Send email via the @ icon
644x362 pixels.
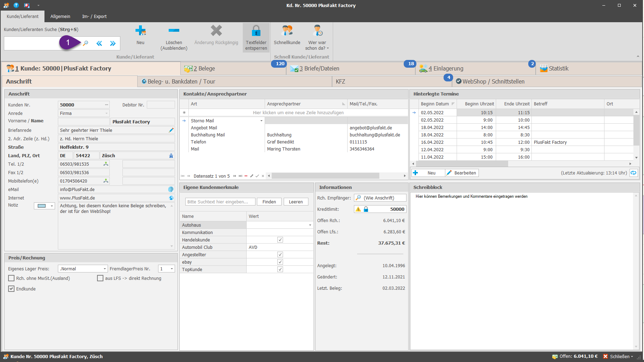[x=171, y=189]
